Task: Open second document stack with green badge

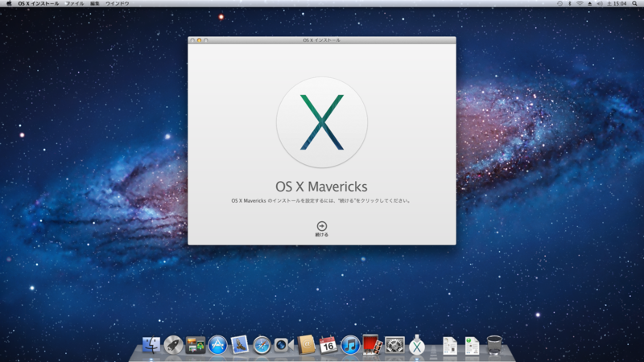Action: click(x=472, y=346)
